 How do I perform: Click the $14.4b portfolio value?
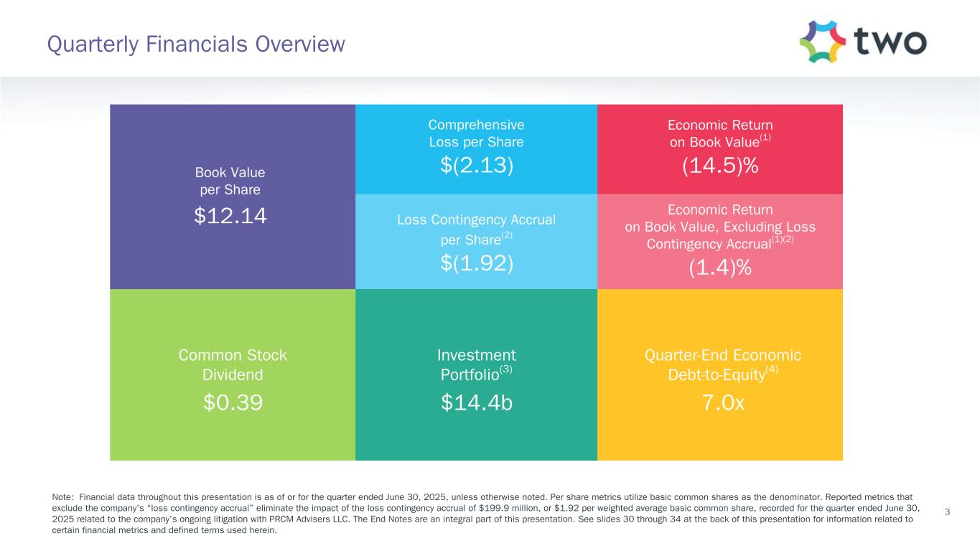tap(477, 403)
